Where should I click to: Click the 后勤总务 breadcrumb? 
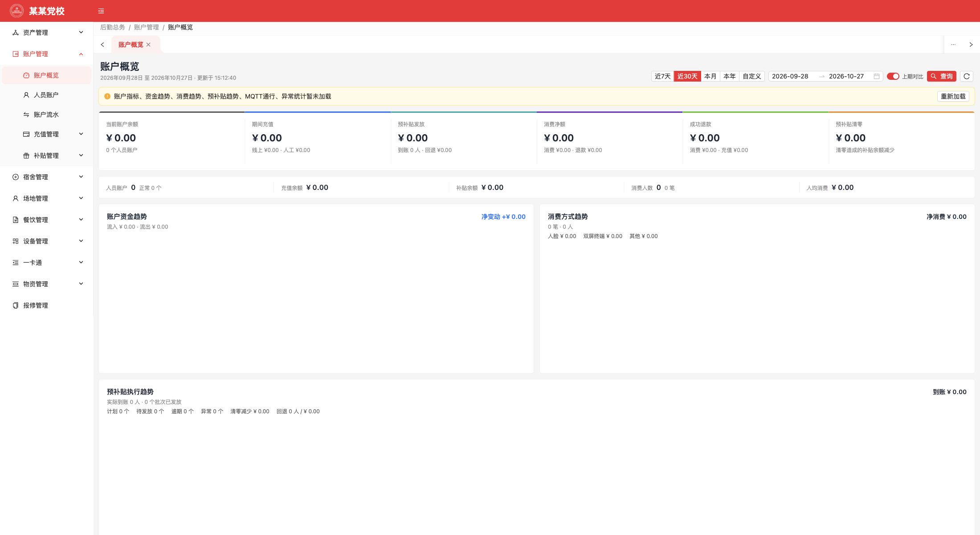point(113,27)
